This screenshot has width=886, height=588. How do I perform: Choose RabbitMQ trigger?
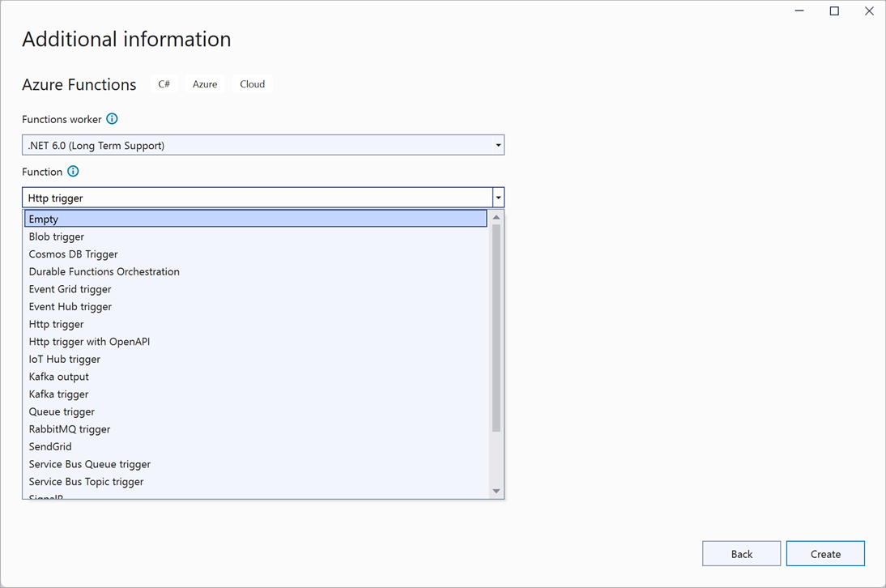coord(70,429)
